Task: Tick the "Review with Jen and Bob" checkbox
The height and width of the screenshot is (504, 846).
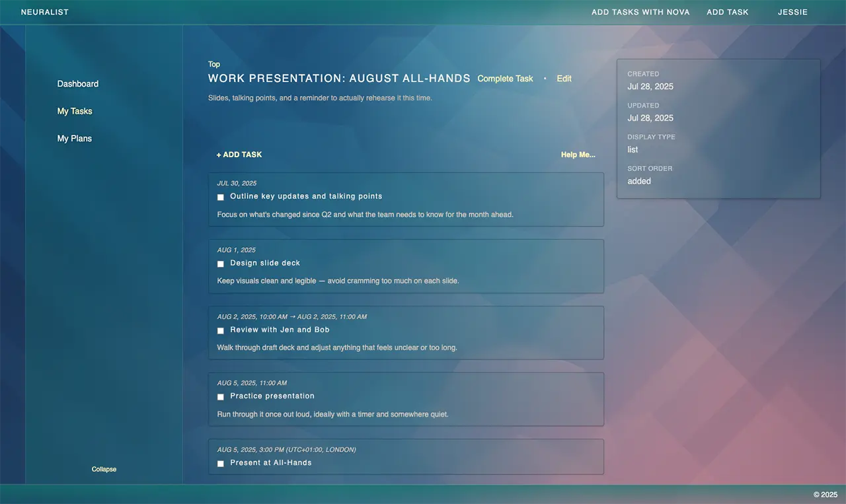Action: 220,330
